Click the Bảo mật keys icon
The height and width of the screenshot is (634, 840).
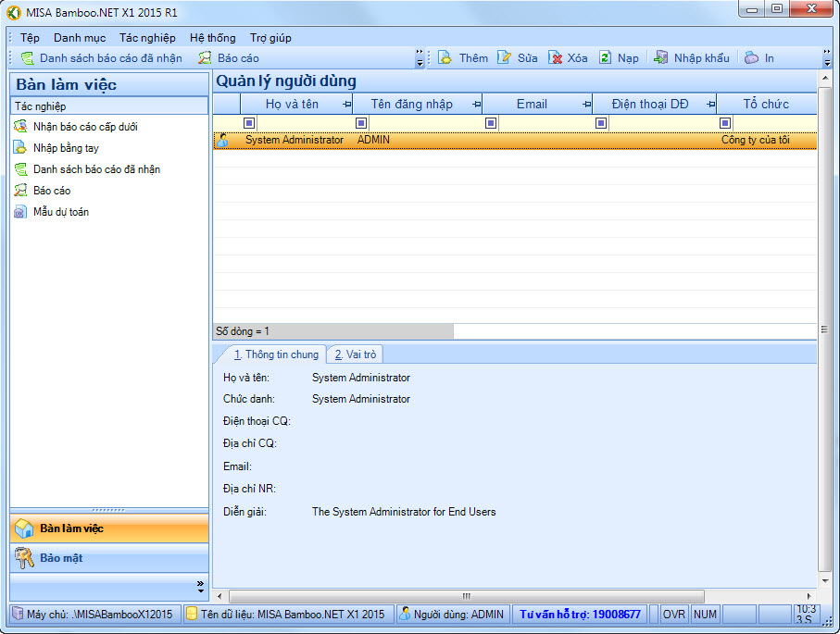coord(24,558)
